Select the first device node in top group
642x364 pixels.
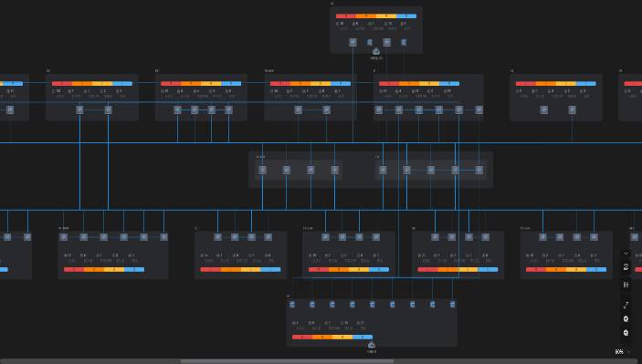point(353,42)
